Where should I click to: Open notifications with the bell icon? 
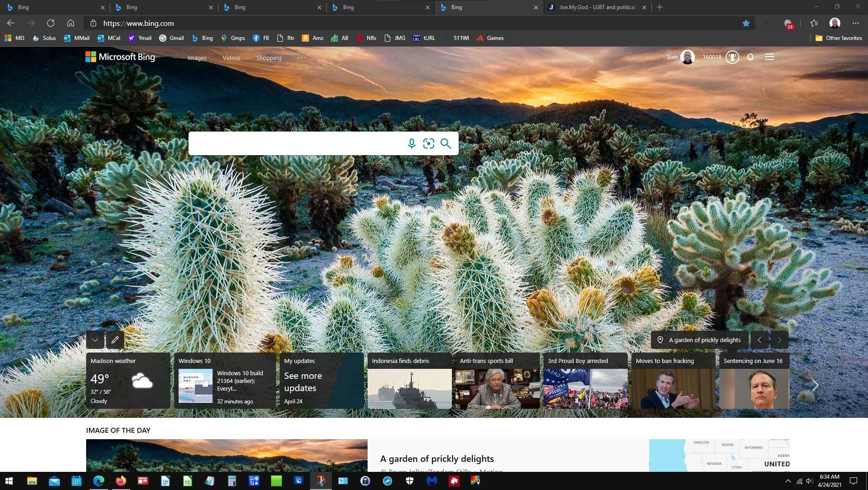pyautogui.click(x=751, y=57)
